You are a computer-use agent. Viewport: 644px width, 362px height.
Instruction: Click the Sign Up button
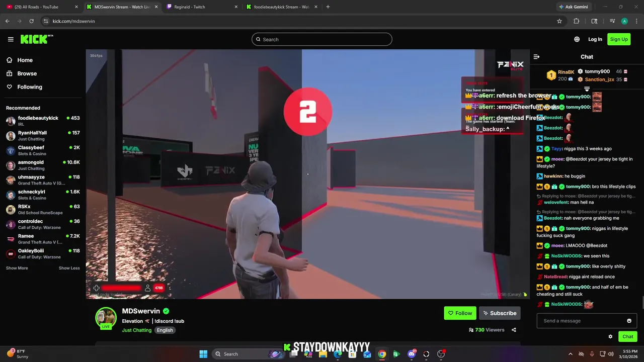[x=619, y=39]
